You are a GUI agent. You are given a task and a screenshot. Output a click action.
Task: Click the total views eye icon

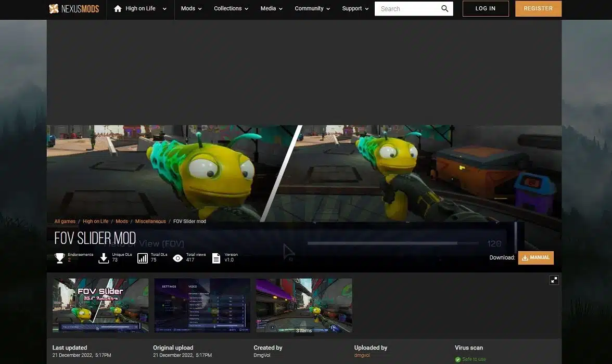[x=178, y=258]
